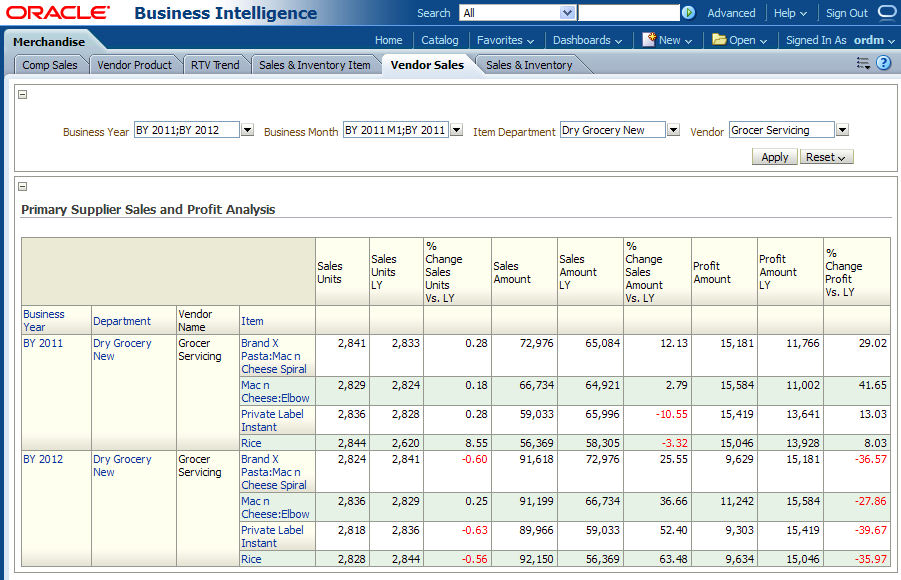Open the dashboard help question mark icon
This screenshot has height=580, width=901.
884,63
